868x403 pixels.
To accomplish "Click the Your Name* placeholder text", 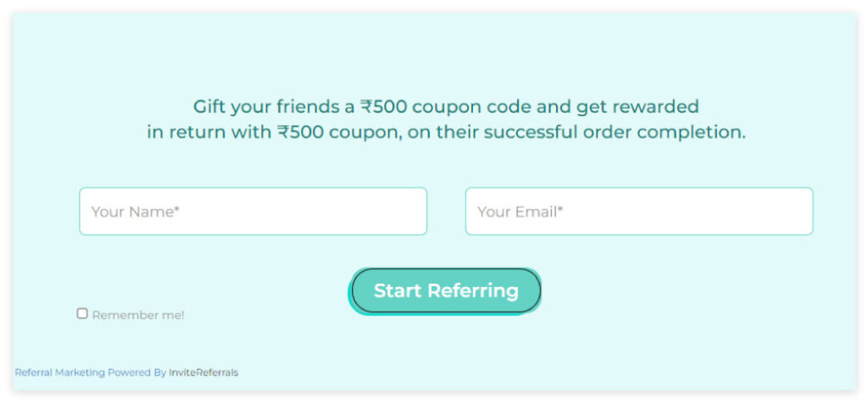I will click(136, 212).
